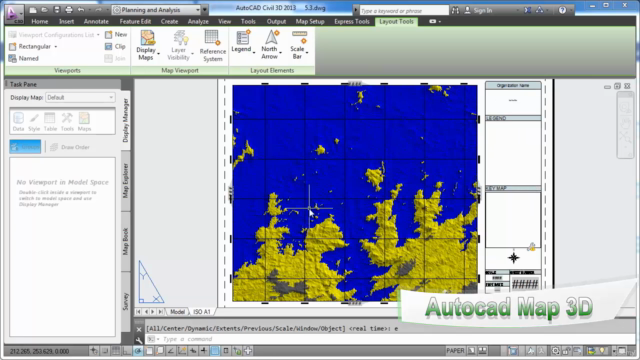Click the Clip viewport button
Image resolution: width=640 pixels, height=360 pixels.
115,47
